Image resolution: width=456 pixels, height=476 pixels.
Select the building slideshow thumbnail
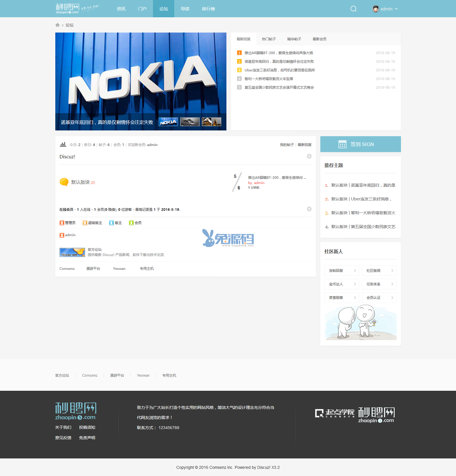coord(211,122)
